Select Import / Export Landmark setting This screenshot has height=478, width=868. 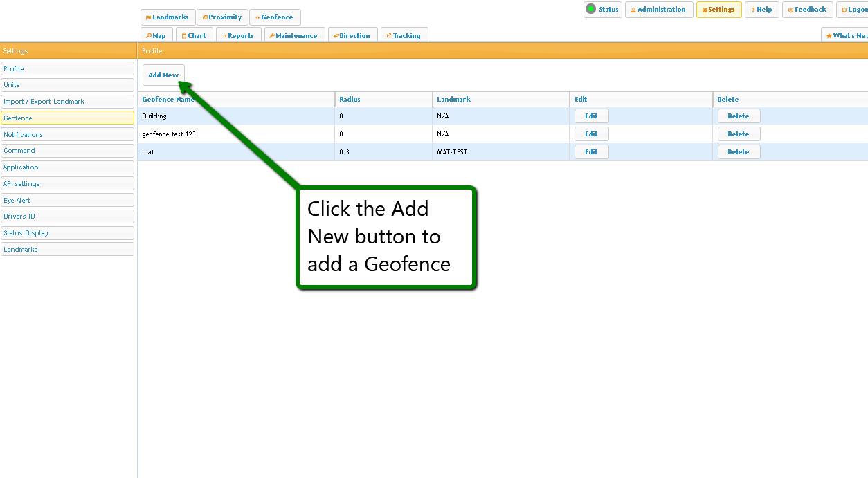pos(67,102)
